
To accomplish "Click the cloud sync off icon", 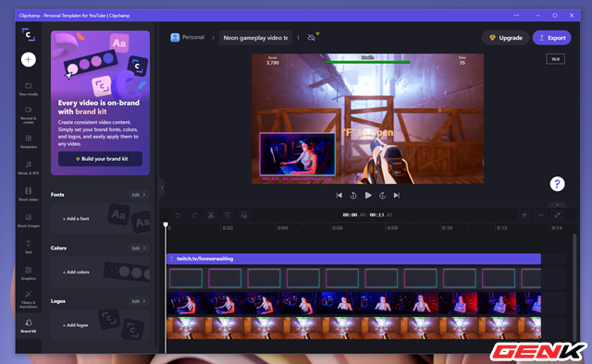I will point(312,37).
